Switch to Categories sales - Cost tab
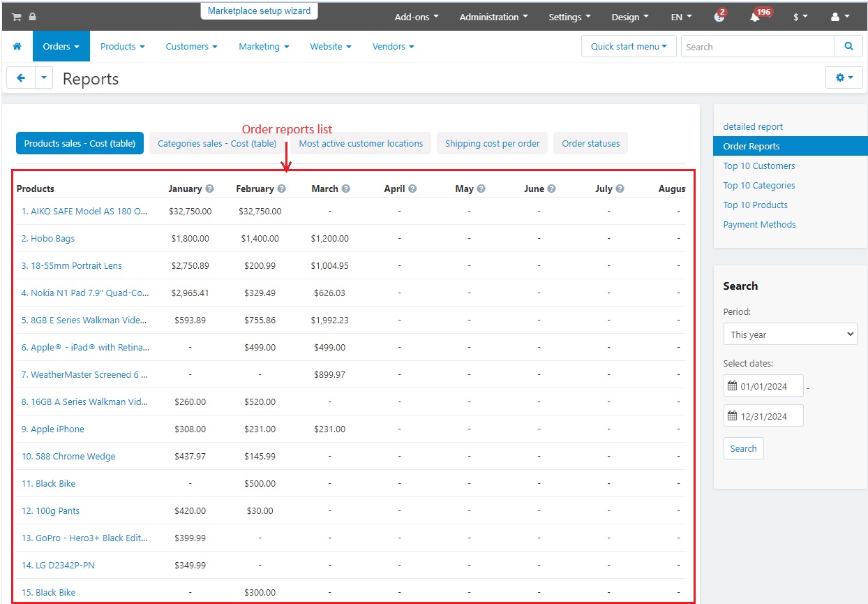The width and height of the screenshot is (868, 604). pyautogui.click(x=217, y=143)
